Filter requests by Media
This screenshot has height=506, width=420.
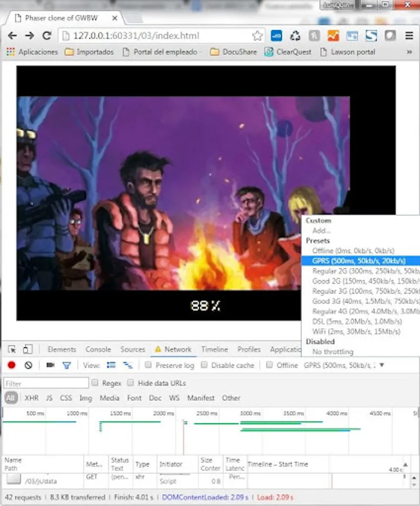[109, 398]
